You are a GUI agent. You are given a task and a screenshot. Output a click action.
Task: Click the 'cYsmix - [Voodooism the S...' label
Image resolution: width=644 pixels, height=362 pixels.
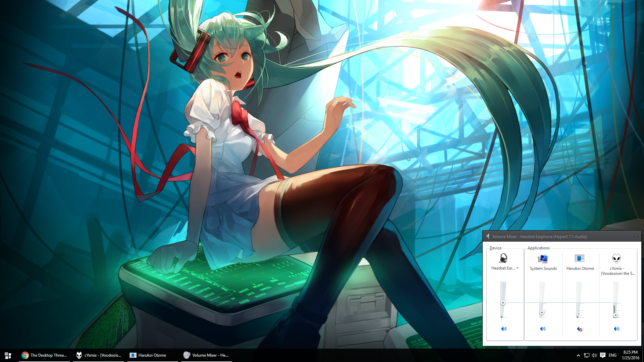pyautogui.click(x=618, y=271)
